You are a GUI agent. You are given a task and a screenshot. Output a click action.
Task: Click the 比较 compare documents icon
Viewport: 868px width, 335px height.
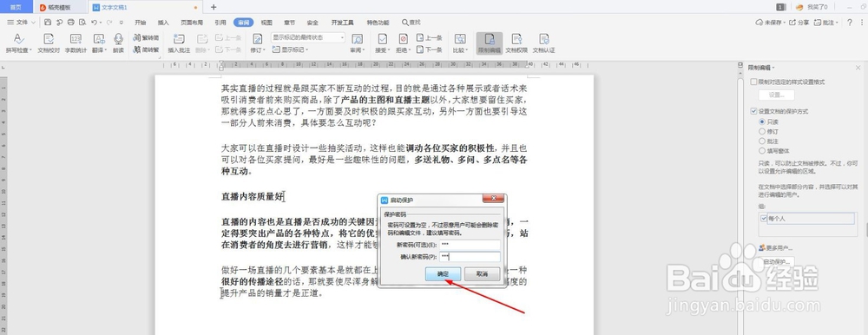click(x=459, y=39)
